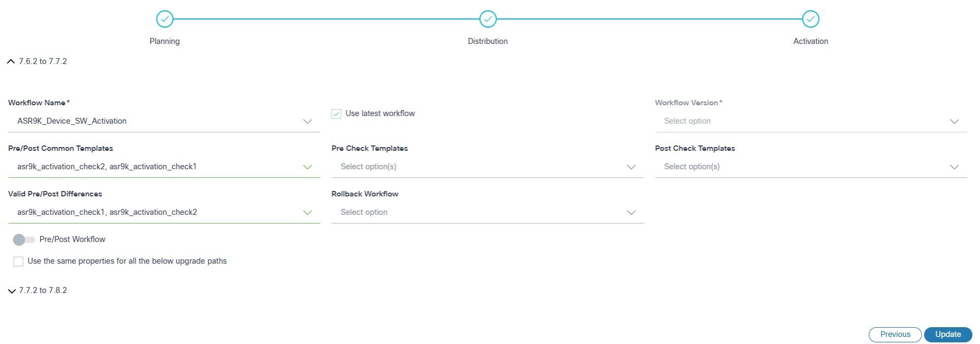This screenshot has height=344, width=980.
Task: Toggle the Use latest workflow checkbox
Action: coord(336,114)
